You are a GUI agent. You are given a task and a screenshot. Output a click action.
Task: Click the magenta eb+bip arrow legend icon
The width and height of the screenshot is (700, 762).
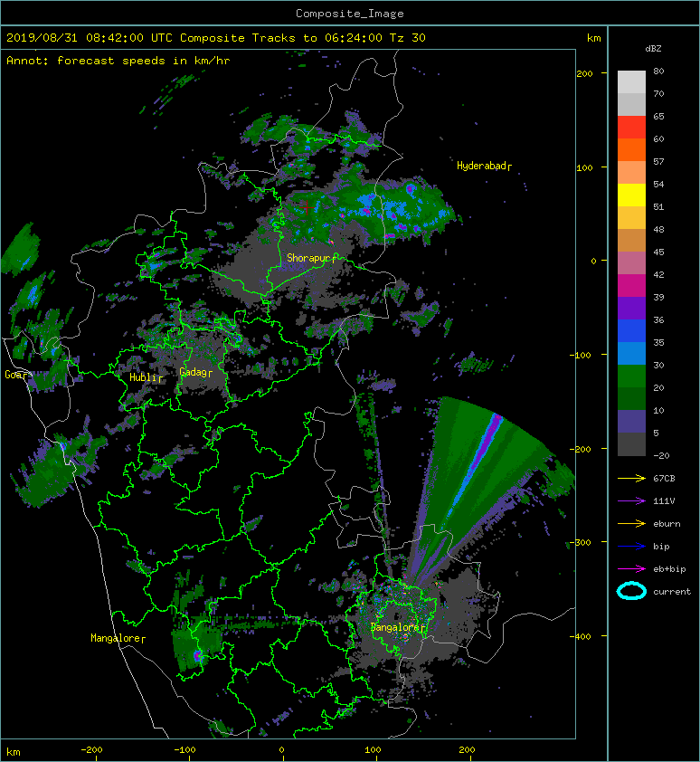(631, 568)
